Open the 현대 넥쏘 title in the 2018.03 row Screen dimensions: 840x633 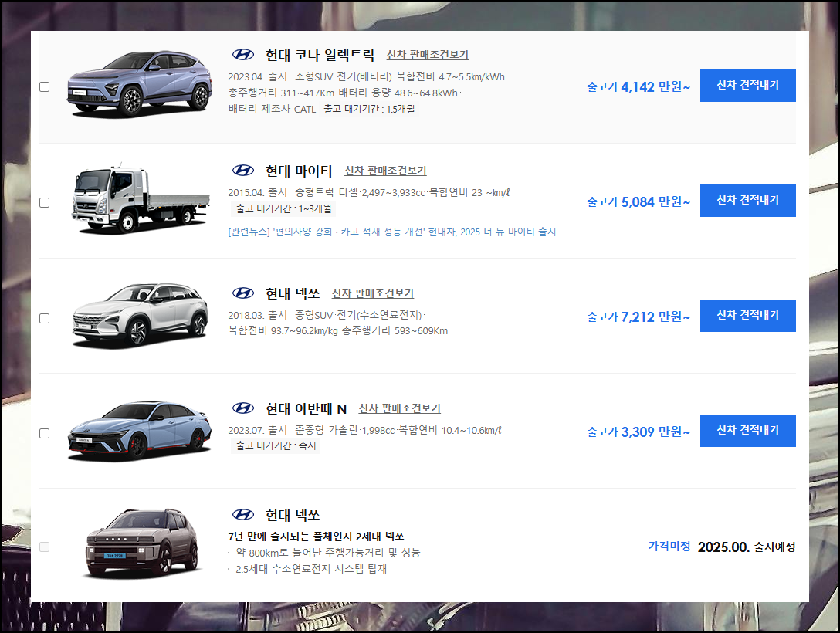293,293
